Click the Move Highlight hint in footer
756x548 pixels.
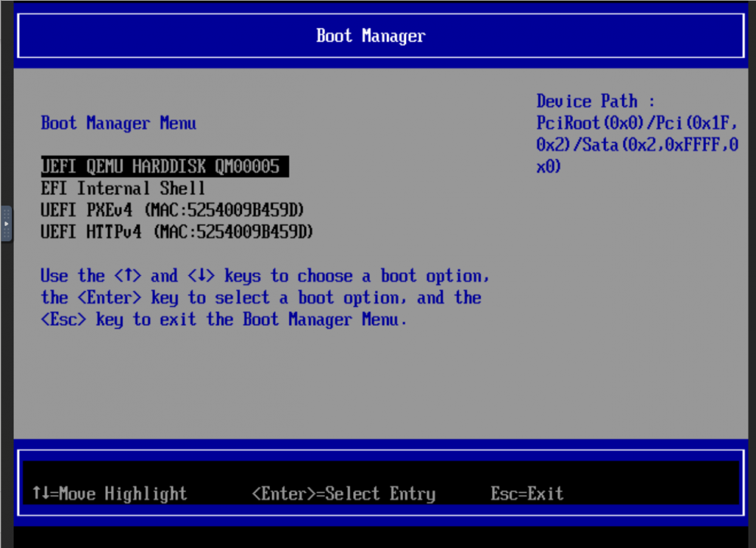click(x=110, y=494)
